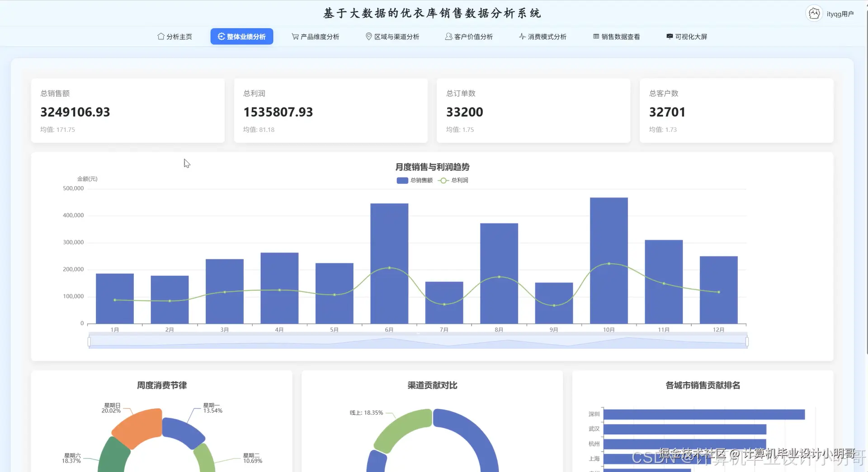Select the 2月 sales bar
This screenshot has height=472, width=868.
click(x=170, y=299)
